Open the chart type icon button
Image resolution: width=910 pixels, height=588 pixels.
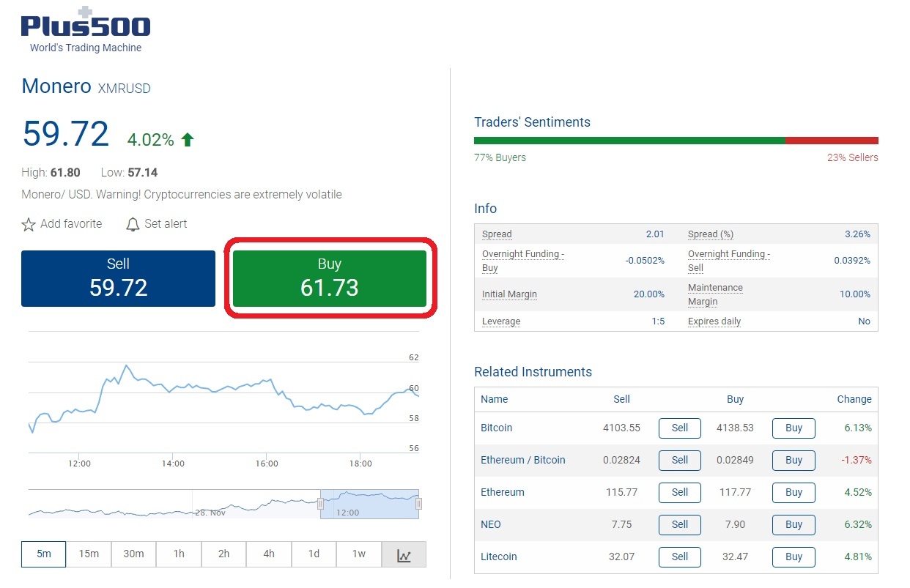point(404,555)
